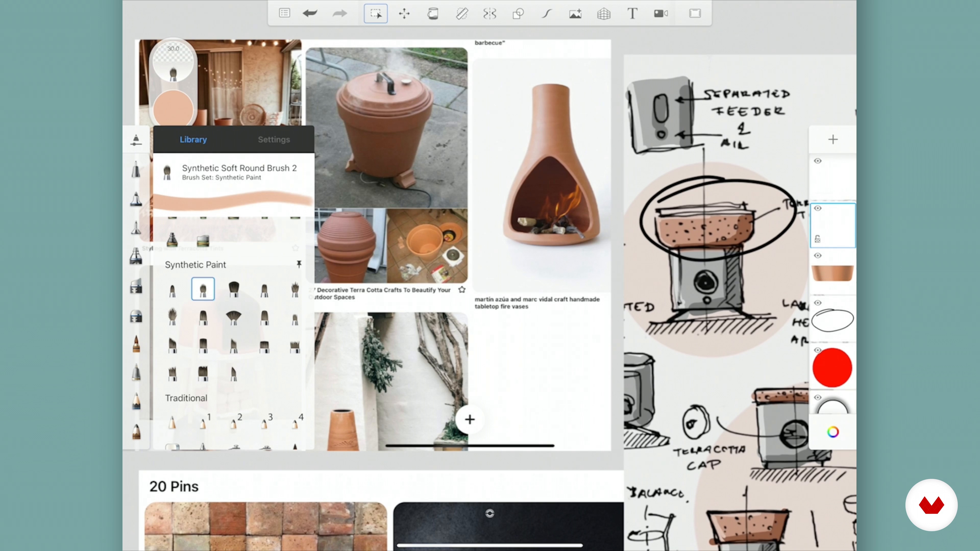This screenshot has width=980, height=551.
Task: Select the red circle layer thumbnail
Action: [832, 367]
